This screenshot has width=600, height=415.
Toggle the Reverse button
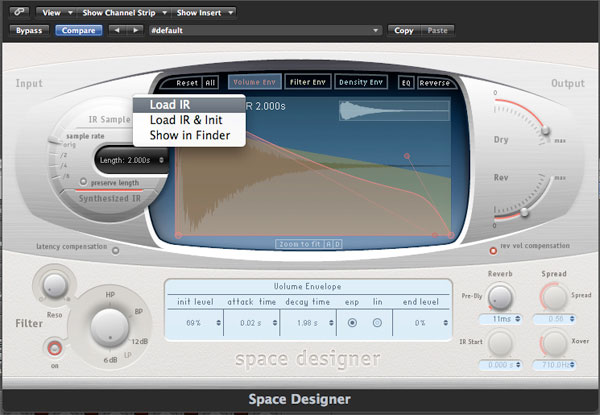pyautogui.click(x=434, y=83)
